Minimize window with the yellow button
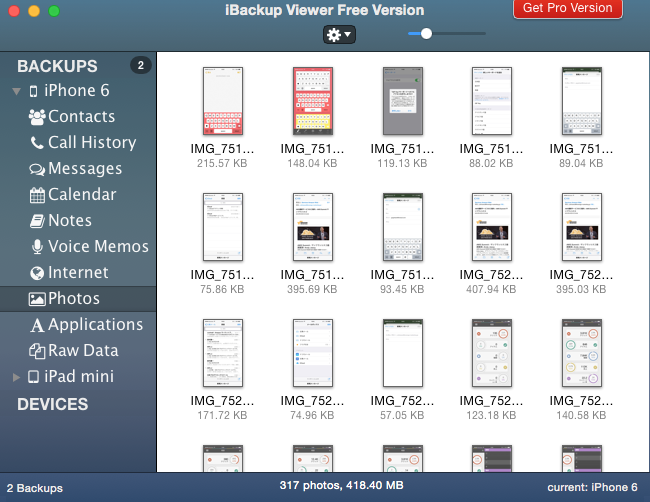Viewport: 650px width, 502px height. point(34,11)
